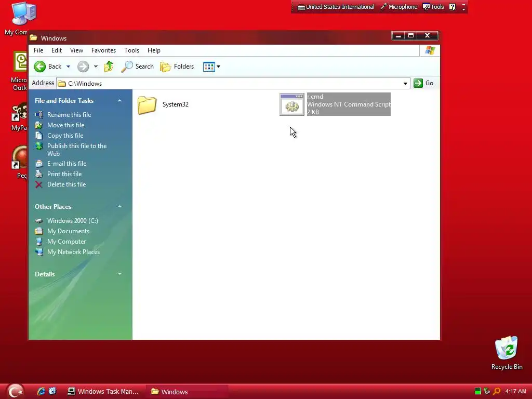This screenshot has height=399, width=532.
Task: Open the Address bar dropdown arrow
Action: pyautogui.click(x=405, y=84)
